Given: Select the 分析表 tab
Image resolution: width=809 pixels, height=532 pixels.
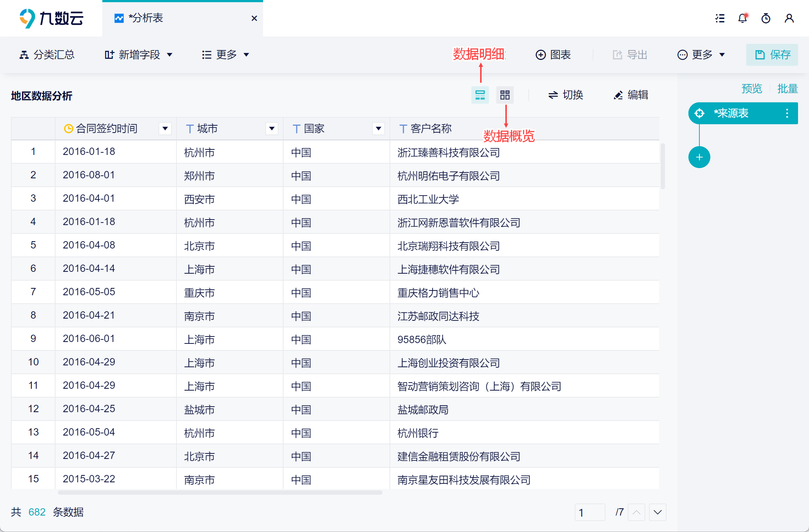Looking at the screenshot, I should [x=146, y=18].
